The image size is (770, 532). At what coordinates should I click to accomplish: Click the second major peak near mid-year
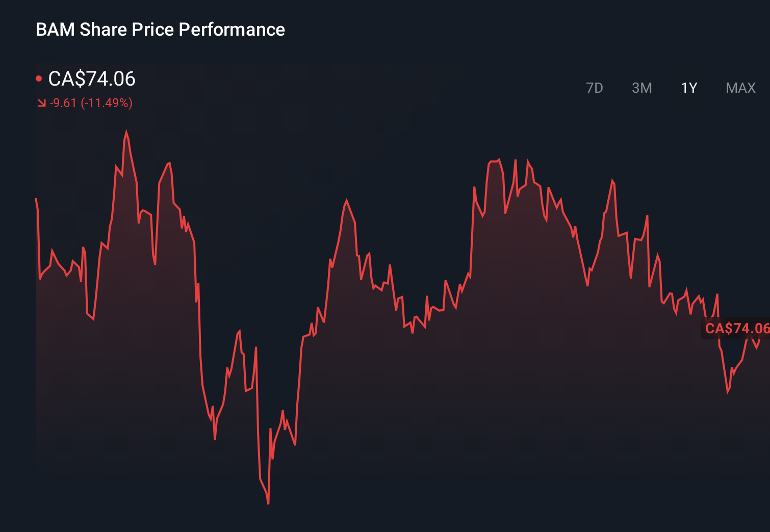click(x=346, y=200)
